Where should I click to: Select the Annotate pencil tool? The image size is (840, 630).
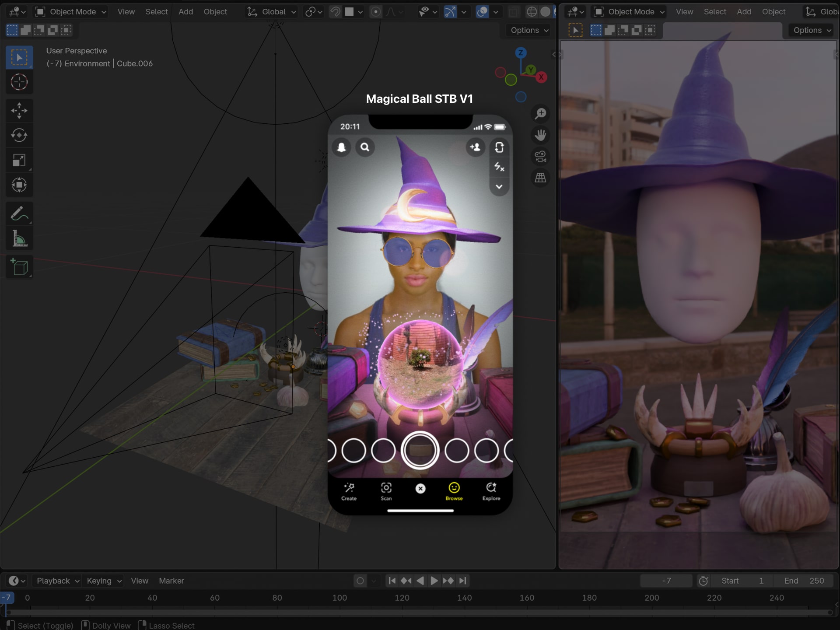pyautogui.click(x=19, y=213)
